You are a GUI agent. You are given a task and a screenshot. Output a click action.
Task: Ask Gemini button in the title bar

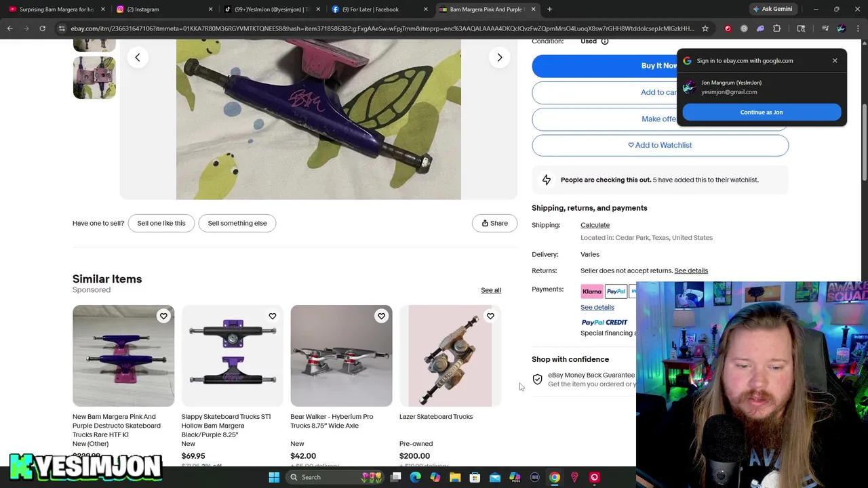(x=772, y=9)
